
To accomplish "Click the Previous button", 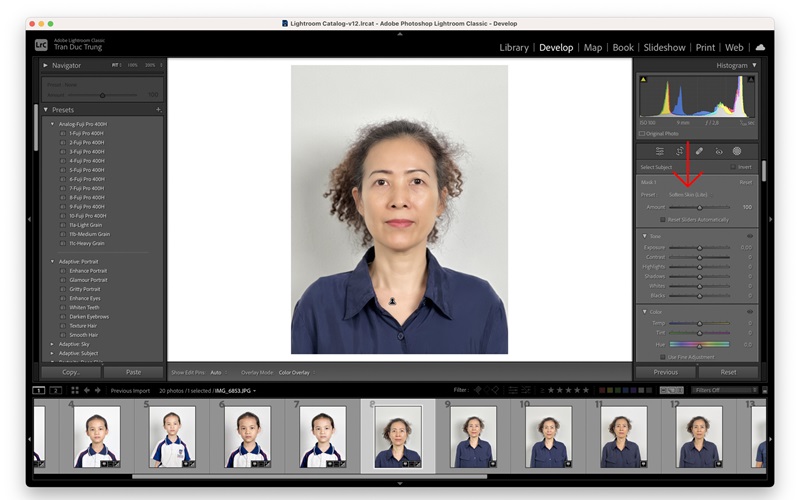I will tap(666, 372).
